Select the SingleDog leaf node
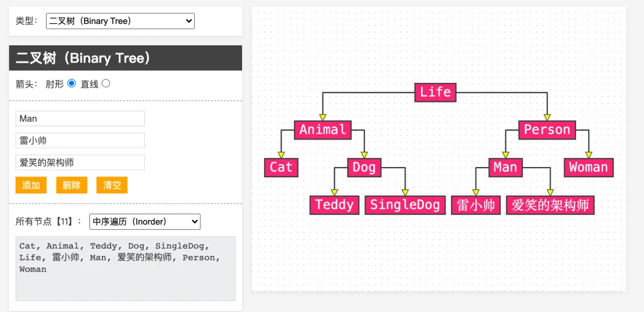The height and width of the screenshot is (312, 644). [x=405, y=205]
